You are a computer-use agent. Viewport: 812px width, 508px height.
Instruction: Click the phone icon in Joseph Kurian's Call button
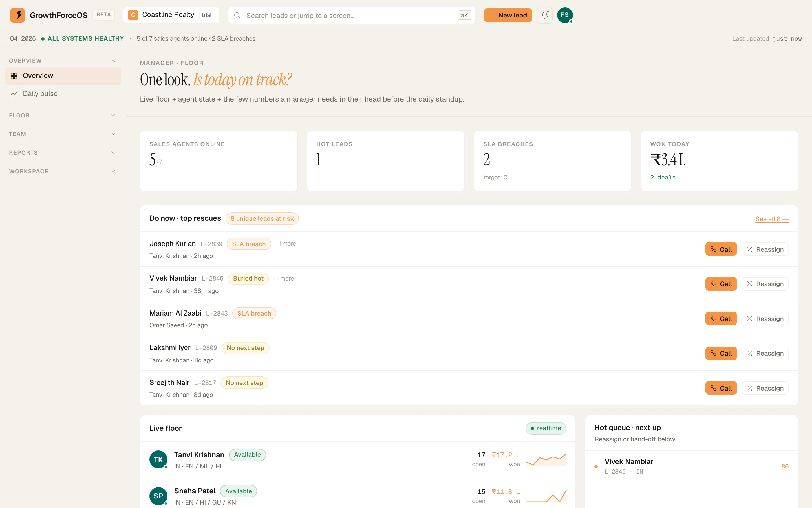[714, 249]
